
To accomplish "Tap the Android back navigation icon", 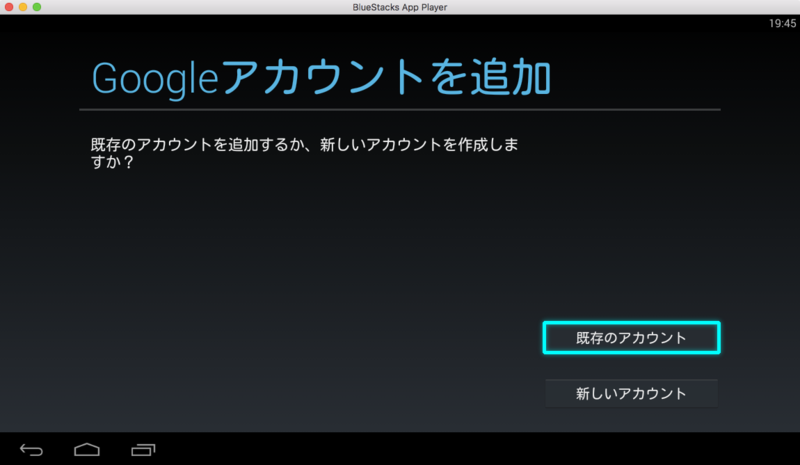I will click(x=31, y=450).
